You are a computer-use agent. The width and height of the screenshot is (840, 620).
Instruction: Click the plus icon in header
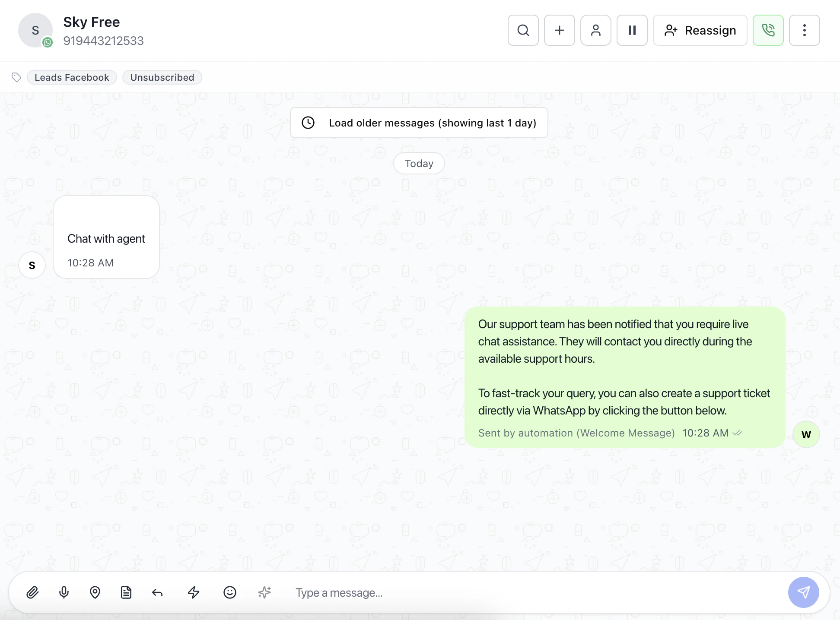click(x=559, y=30)
